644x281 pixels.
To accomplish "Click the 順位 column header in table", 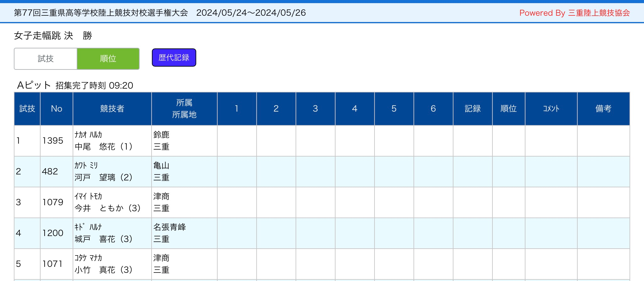I will (x=508, y=109).
